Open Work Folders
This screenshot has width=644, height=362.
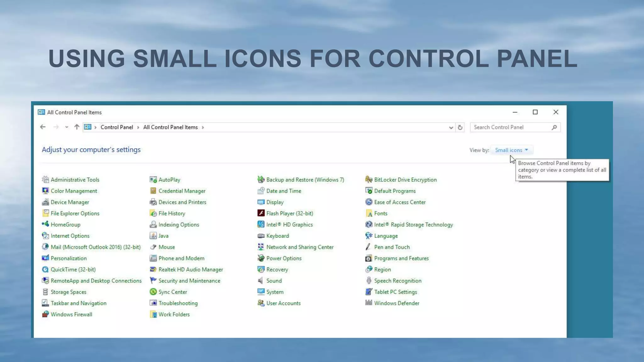pos(170,314)
